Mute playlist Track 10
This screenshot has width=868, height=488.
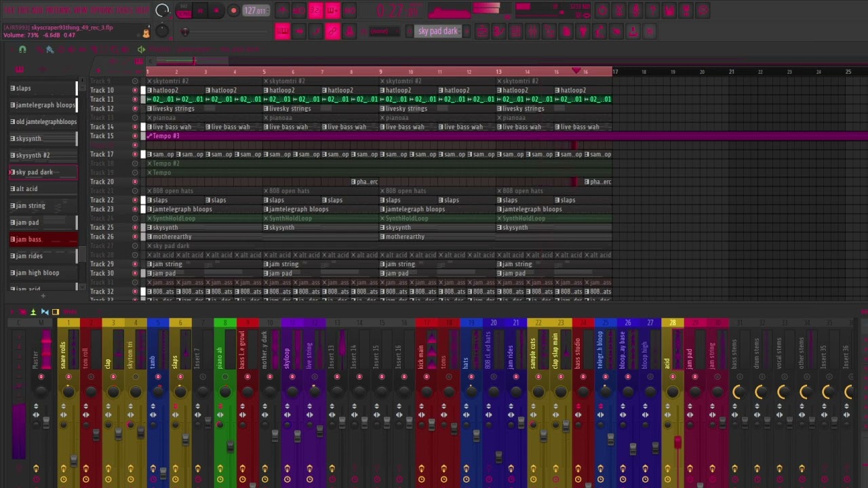[135, 90]
